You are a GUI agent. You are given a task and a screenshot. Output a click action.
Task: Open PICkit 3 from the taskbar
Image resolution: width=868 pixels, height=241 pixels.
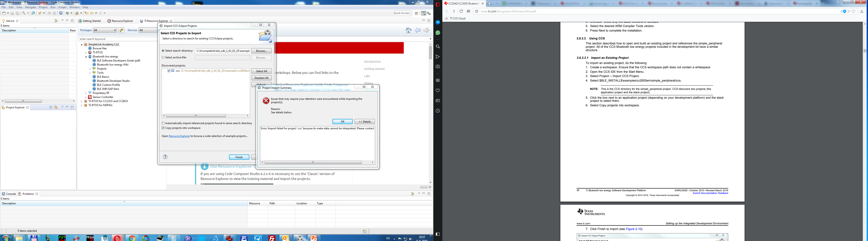click(x=90, y=238)
